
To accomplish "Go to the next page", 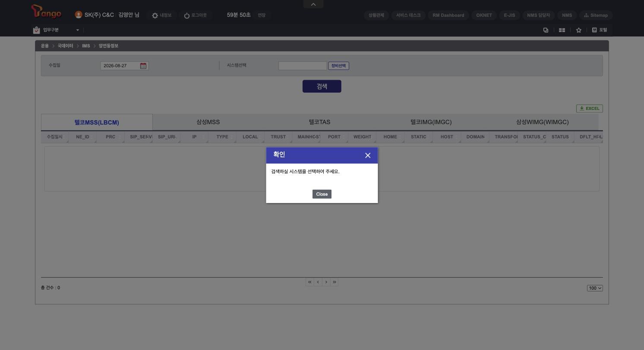I will pyautogui.click(x=326, y=282).
